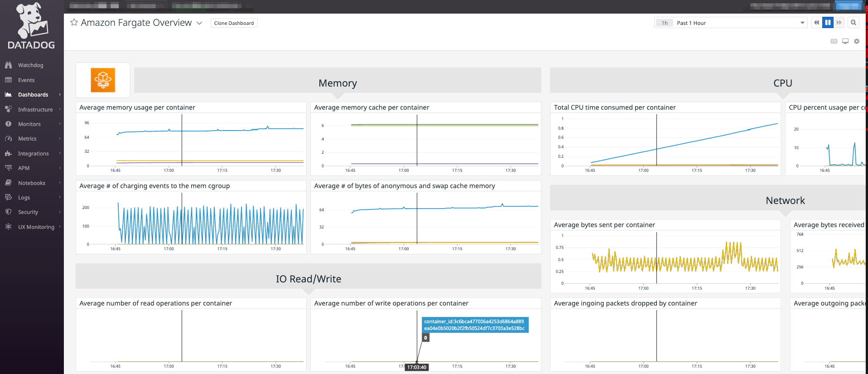This screenshot has height=374, width=868.
Task: Step the time range backward
Action: pos(817,23)
